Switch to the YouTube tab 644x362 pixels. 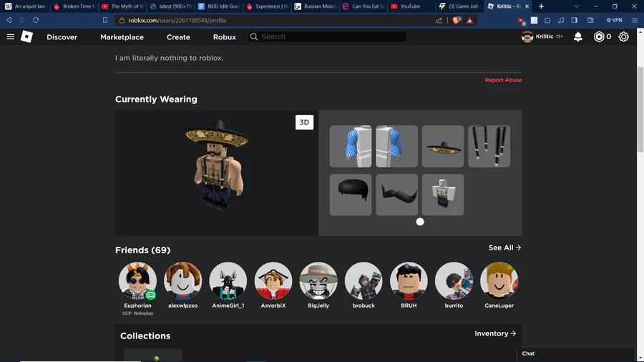tap(410, 6)
